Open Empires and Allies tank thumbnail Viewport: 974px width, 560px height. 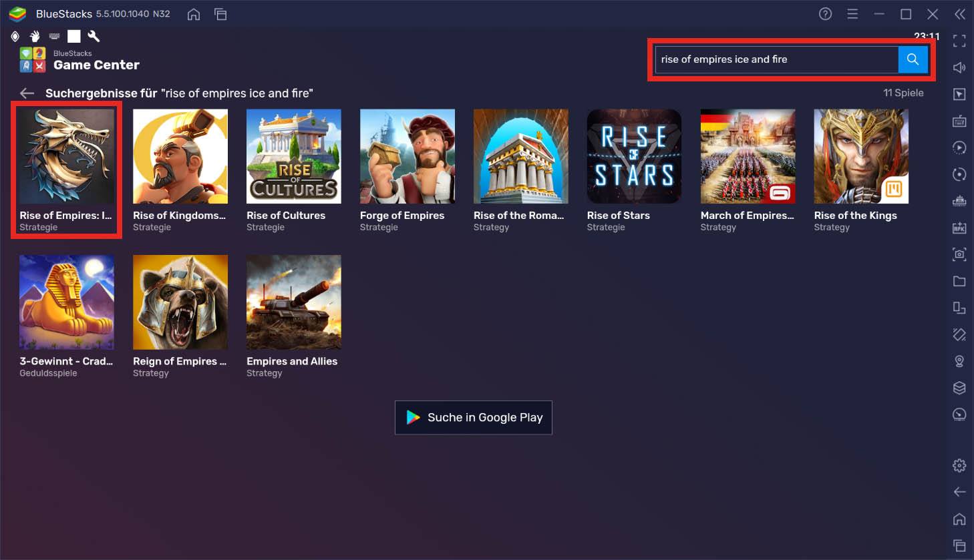click(294, 302)
